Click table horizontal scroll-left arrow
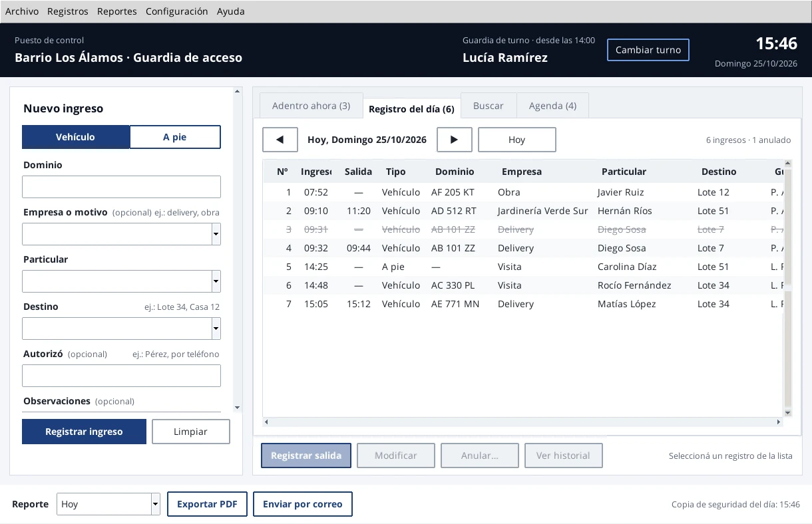This screenshot has height=524, width=812. coord(267,422)
